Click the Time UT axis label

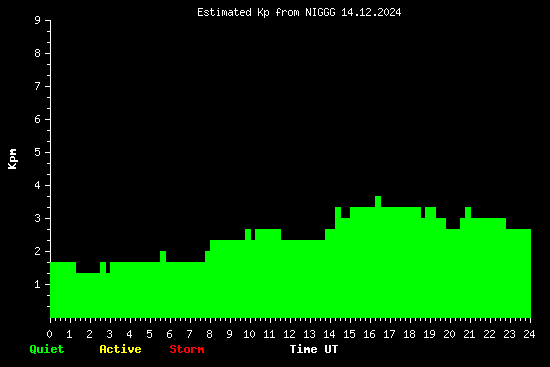coord(314,349)
